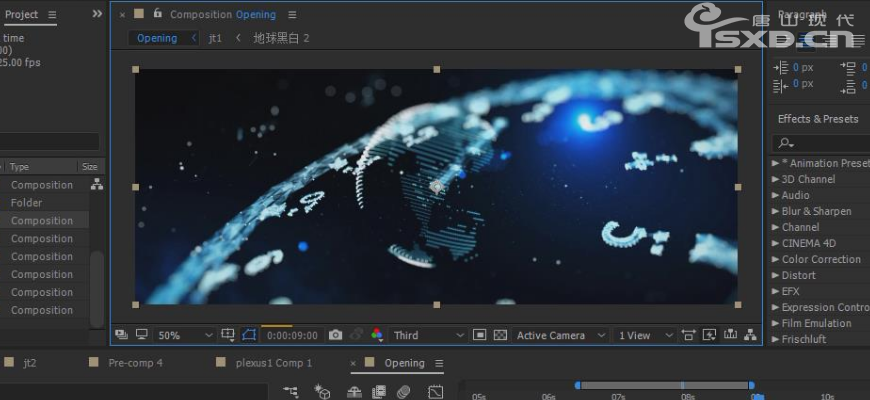870x400 pixels.
Task: Expand 3D Channel effects category
Action: tap(776, 179)
